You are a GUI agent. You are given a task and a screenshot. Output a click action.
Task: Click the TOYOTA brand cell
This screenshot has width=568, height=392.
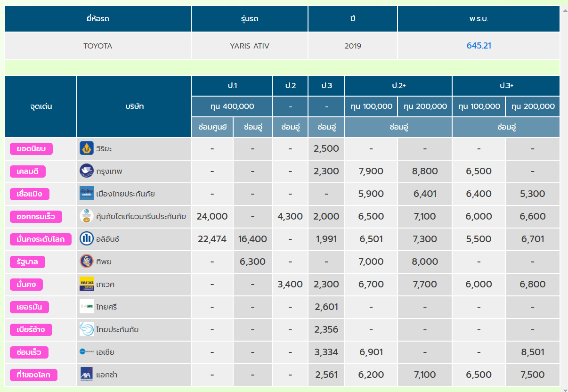(x=98, y=46)
